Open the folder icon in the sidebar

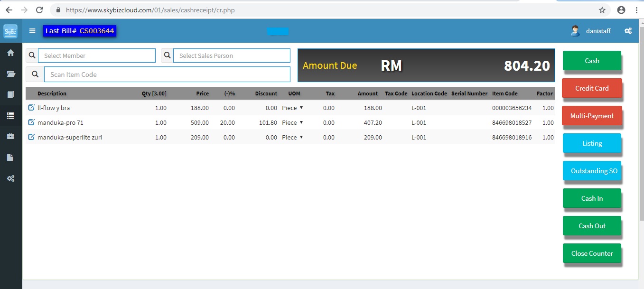(10, 74)
